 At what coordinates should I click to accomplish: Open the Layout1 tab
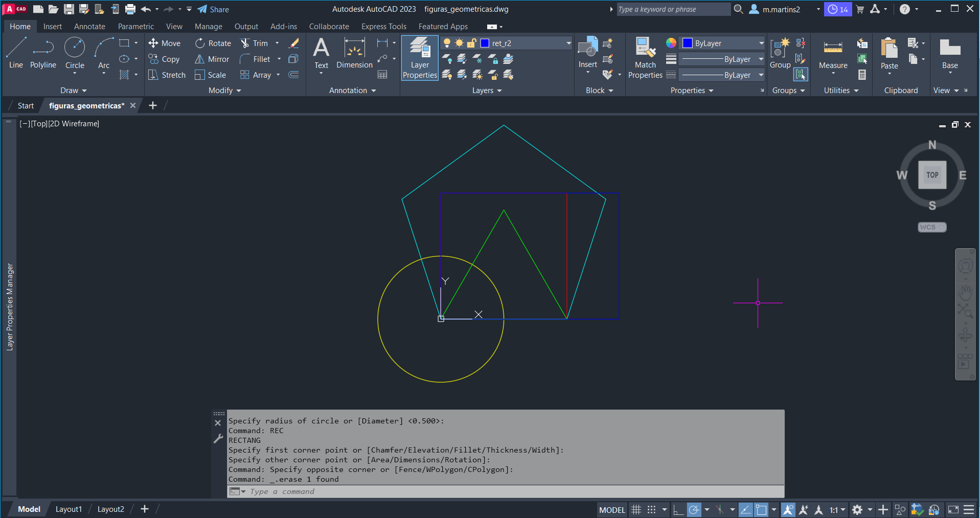coord(69,509)
